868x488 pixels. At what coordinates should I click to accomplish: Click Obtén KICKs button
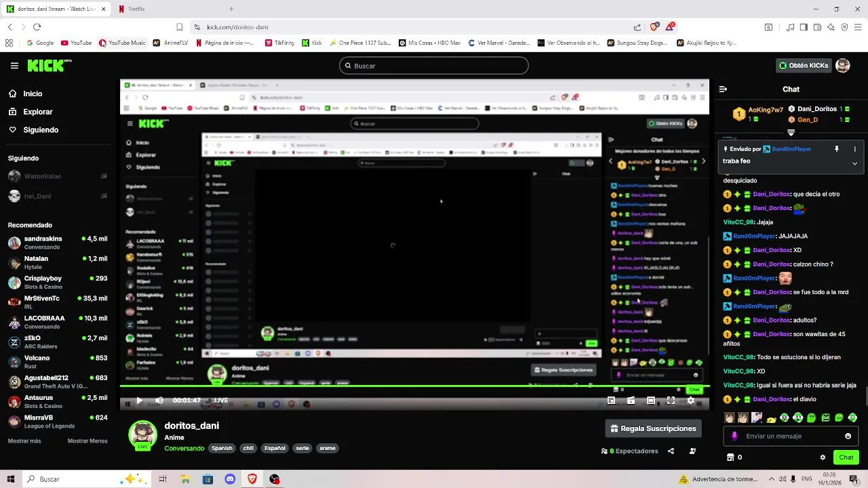click(804, 66)
